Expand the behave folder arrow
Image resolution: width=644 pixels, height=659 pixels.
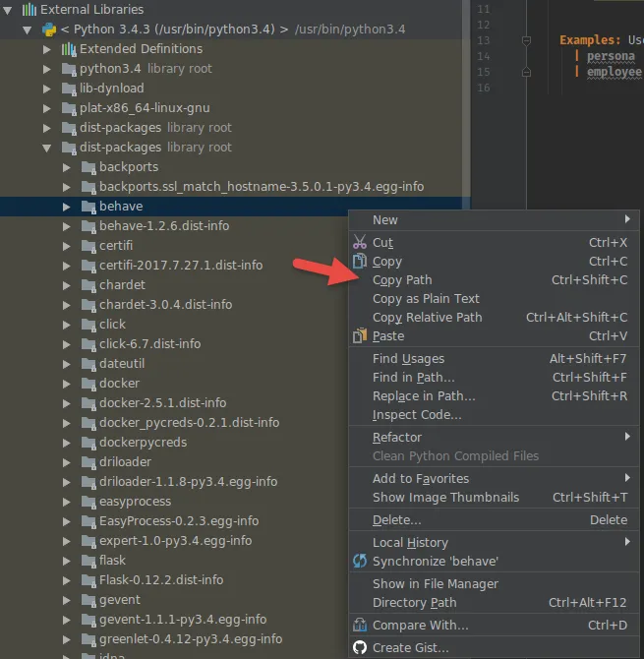coord(67,207)
